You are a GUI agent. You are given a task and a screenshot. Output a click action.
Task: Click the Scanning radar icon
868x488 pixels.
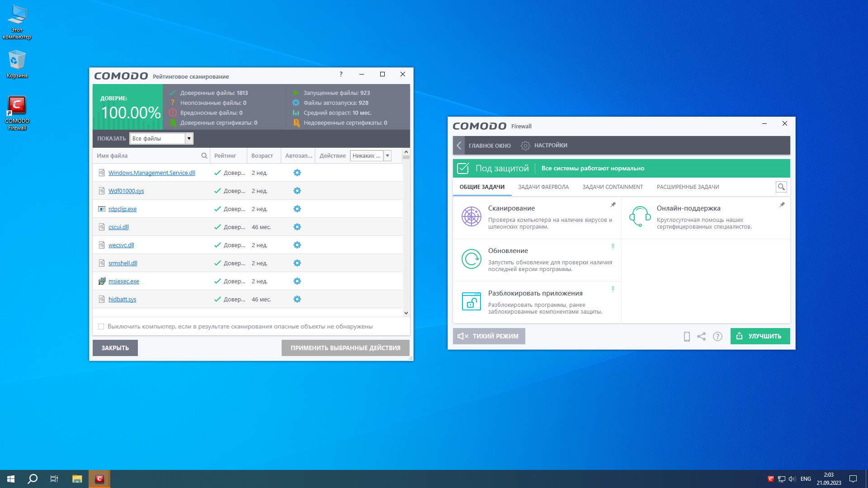pos(471,216)
